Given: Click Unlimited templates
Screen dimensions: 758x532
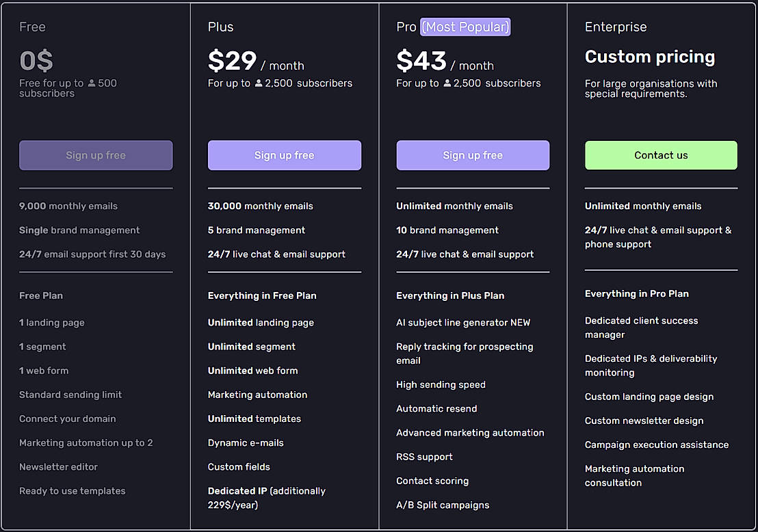Looking at the screenshot, I should [254, 419].
